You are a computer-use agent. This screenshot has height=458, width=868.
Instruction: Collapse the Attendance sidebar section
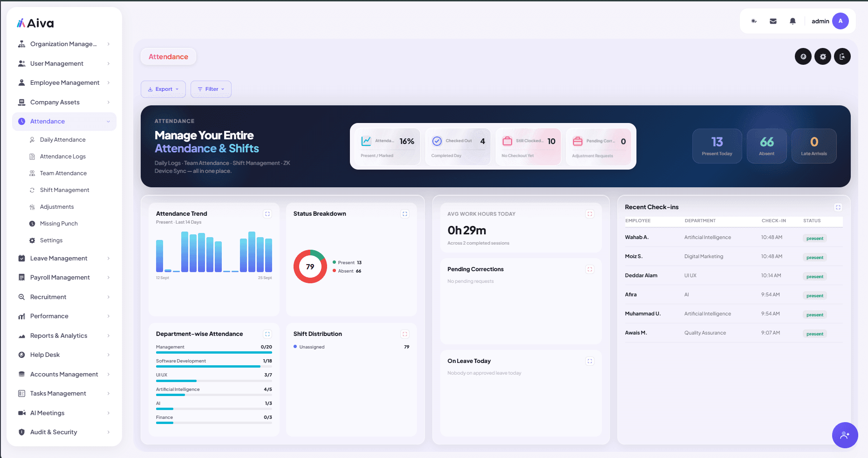(64, 122)
